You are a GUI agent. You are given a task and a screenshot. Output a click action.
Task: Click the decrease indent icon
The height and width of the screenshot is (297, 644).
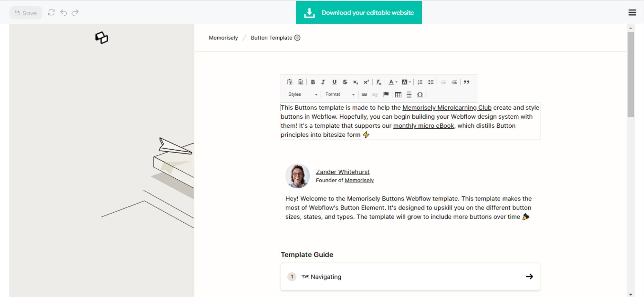pos(443,82)
